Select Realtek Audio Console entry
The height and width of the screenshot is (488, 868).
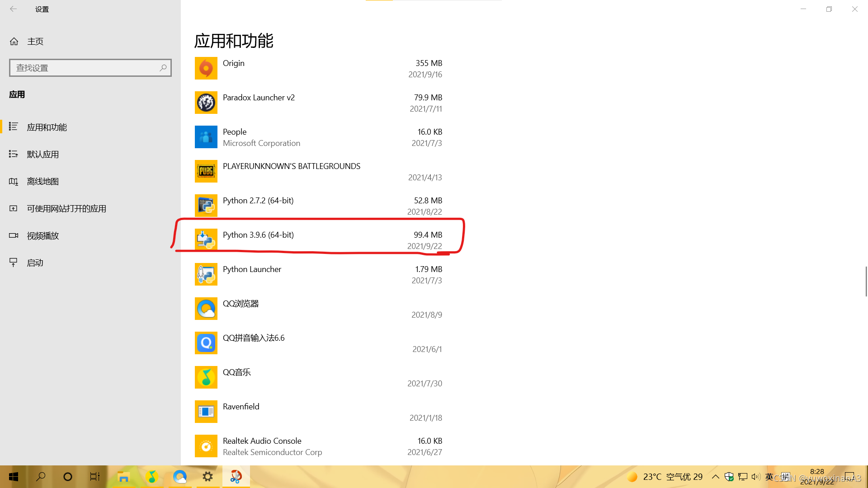[x=262, y=441]
